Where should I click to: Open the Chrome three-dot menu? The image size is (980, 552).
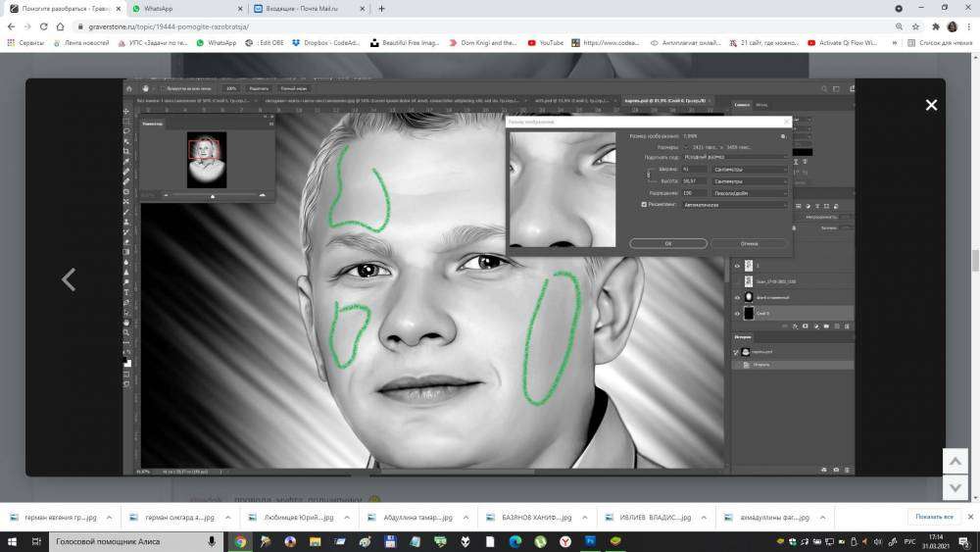click(x=969, y=26)
